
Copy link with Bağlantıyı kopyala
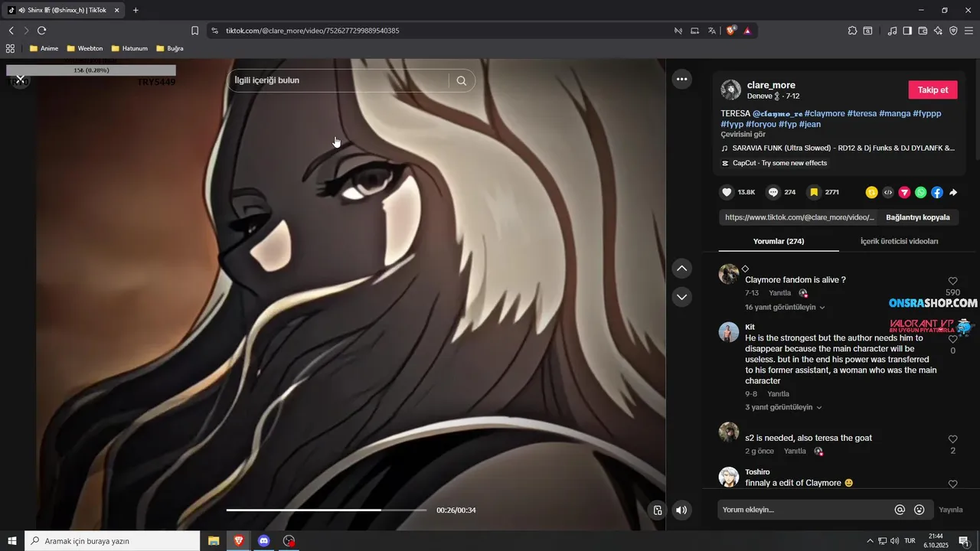[x=917, y=217]
